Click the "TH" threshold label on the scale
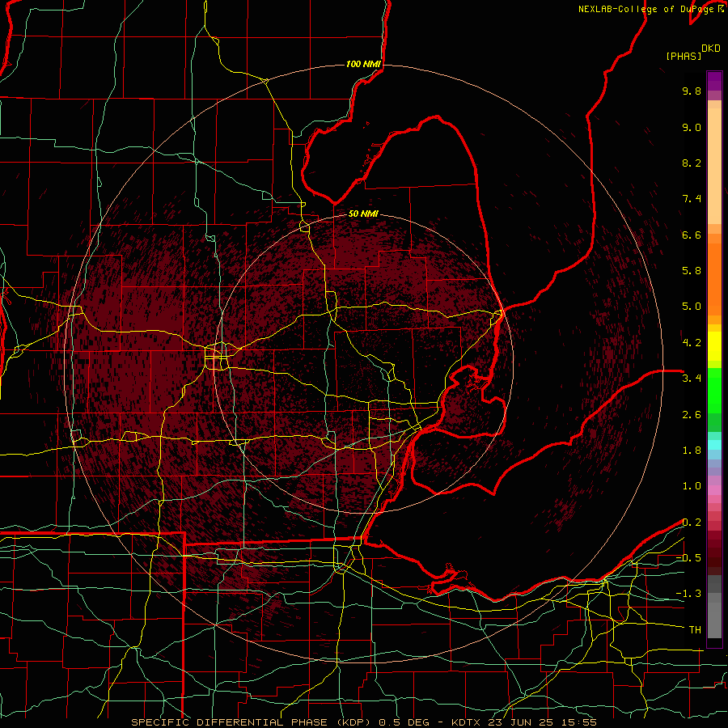Image resolution: width=728 pixels, height=728 pixels. tap(695, 630)
